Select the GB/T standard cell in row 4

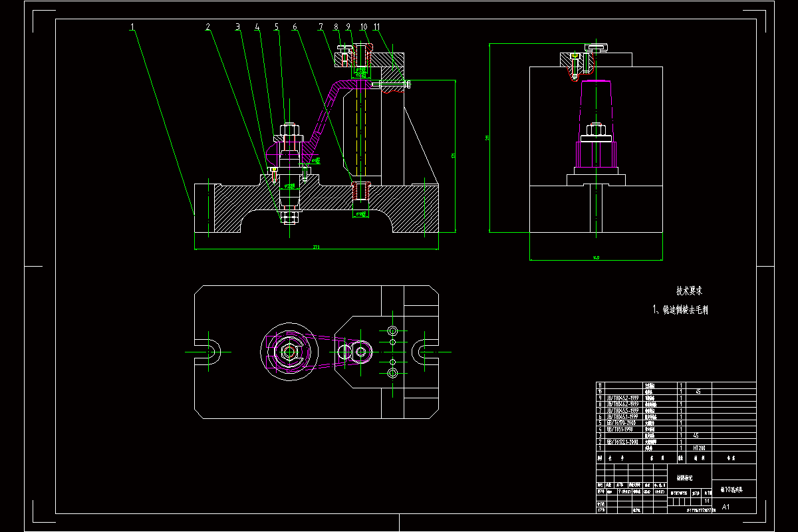[x=623, y=429]
